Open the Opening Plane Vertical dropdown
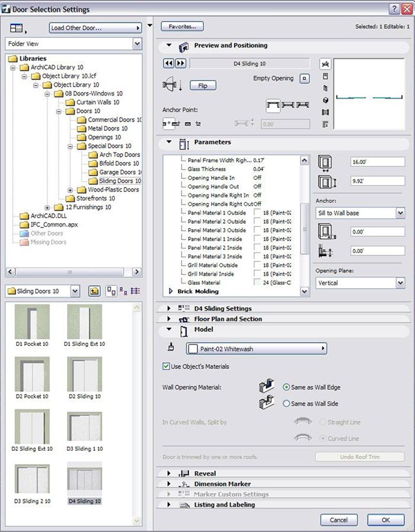Image resolution: width=415 pixels, height=532 pixels. [360, 283]
